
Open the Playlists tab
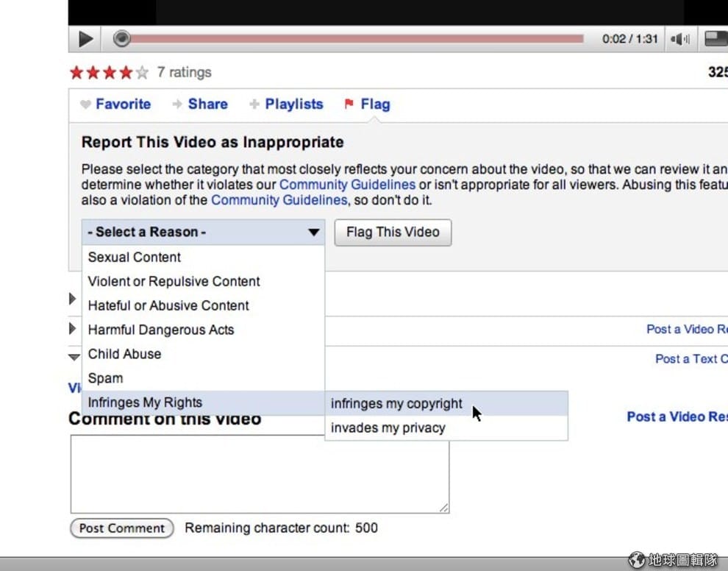[294, 104]
